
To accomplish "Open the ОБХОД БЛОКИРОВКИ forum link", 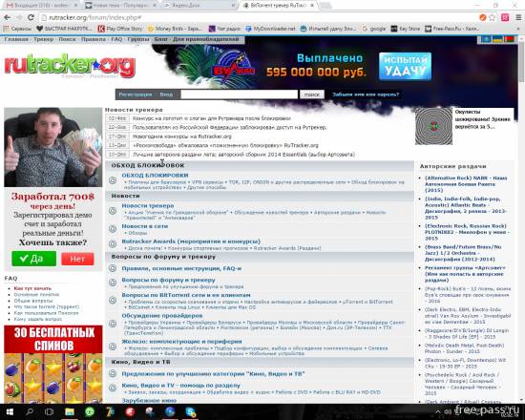I will tap(155, 176).
